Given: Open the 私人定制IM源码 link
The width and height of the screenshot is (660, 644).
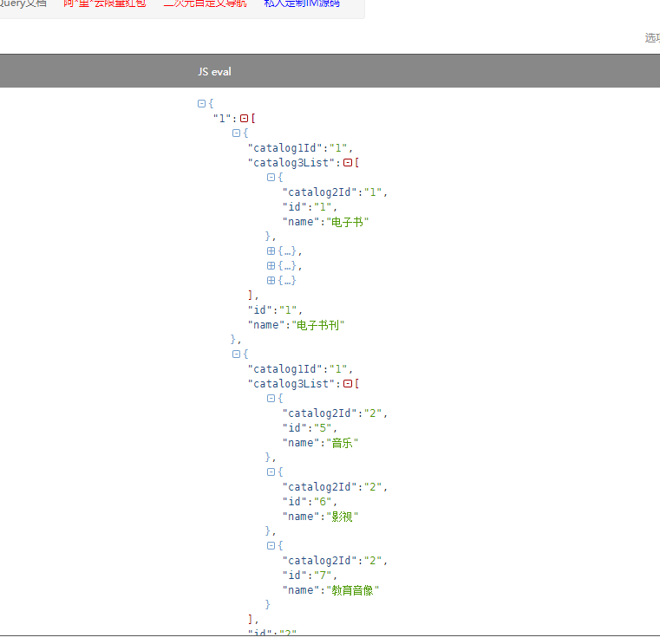Looking at the screenshot, I should tap(302, 3).
